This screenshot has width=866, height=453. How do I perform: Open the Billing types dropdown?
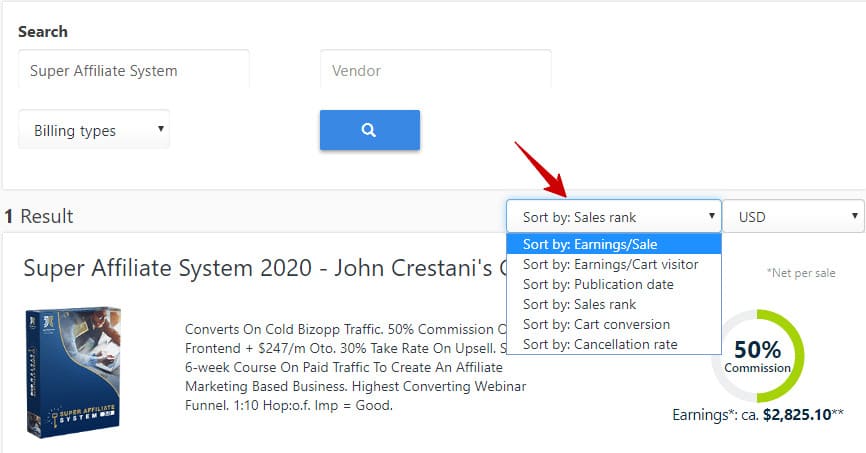click(94, 130)
